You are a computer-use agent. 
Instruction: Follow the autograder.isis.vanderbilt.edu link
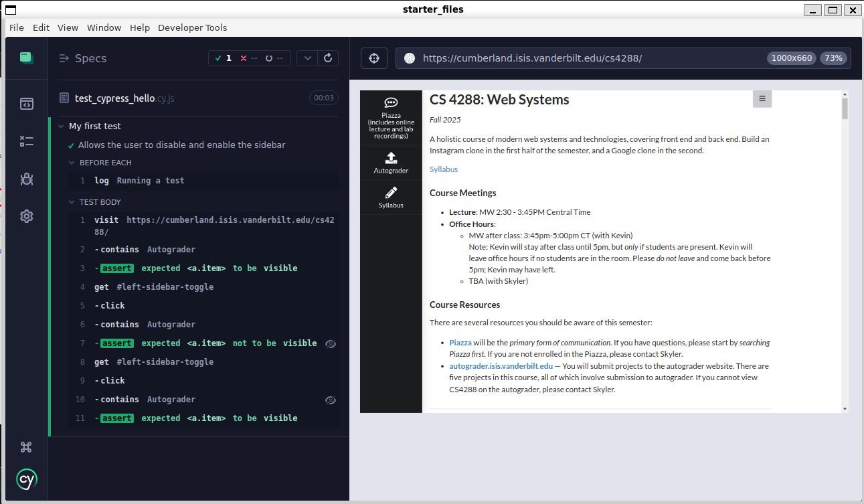coord(501,366)
